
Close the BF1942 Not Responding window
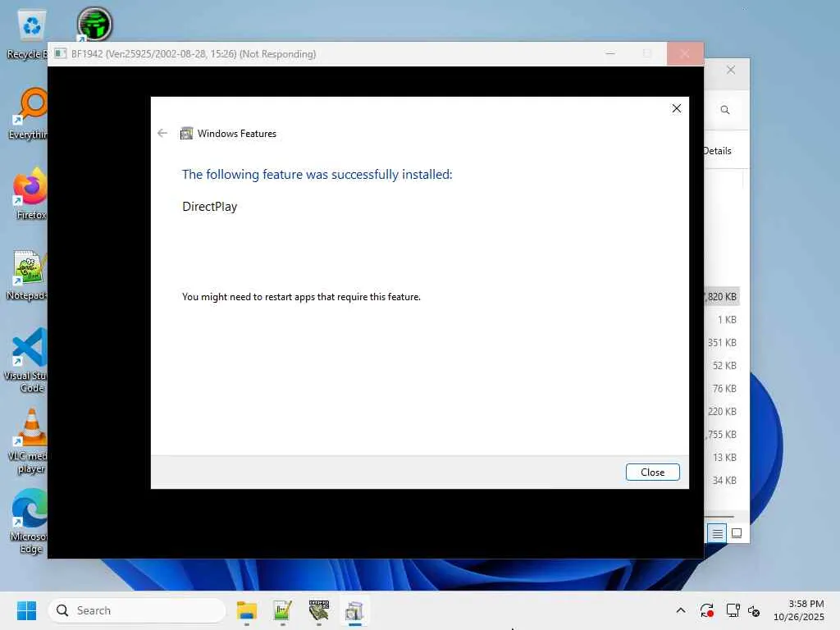[685, 53]
